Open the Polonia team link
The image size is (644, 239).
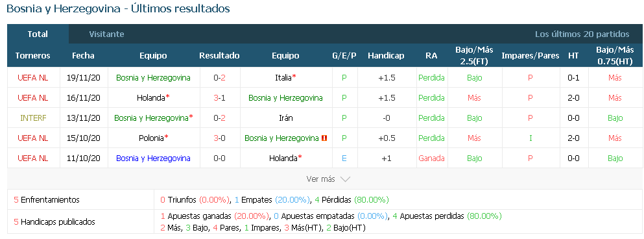tap(151, 138)
